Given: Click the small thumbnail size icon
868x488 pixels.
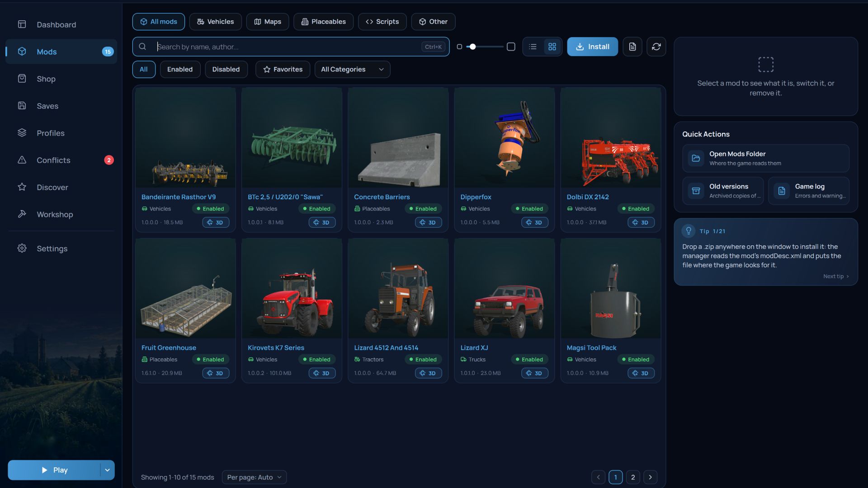Looking at the screenshot, I should (x=459, y=47).
